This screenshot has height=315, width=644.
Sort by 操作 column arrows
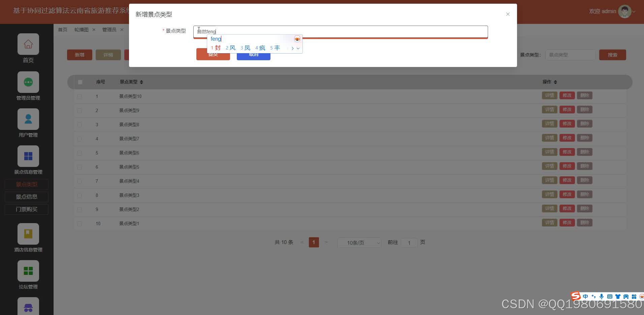[555, 82]
